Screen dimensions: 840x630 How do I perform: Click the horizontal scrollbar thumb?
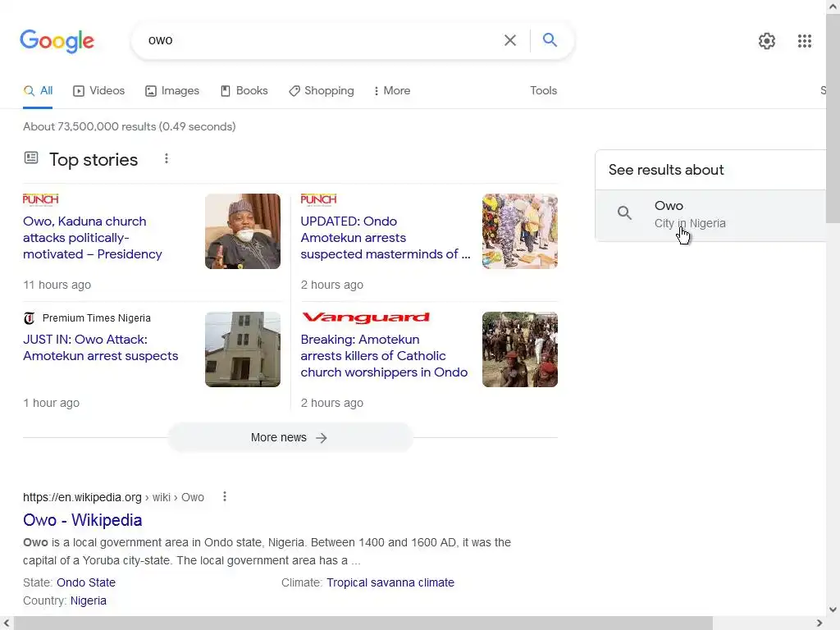363,623
